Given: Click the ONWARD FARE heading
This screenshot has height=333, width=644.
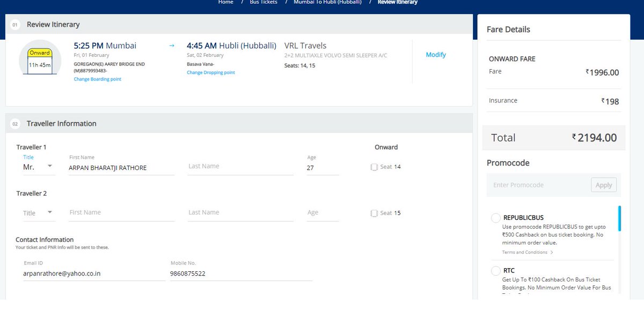Looking at the screenshot, I should click(x=512, y=59).
